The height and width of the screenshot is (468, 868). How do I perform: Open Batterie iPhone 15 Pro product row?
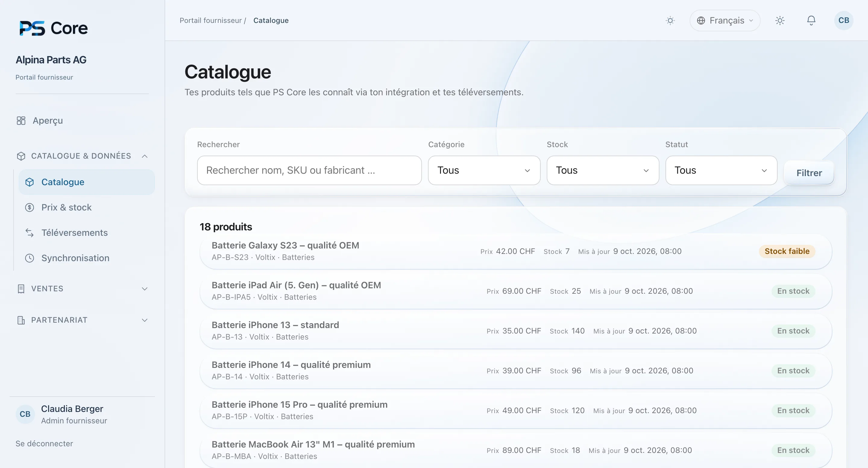click(516, 410)
